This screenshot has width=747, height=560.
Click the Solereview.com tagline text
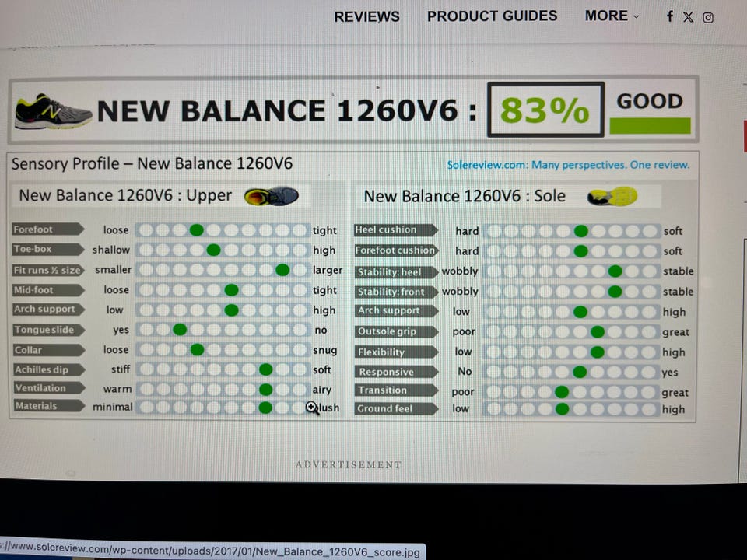tap(568, 165)
